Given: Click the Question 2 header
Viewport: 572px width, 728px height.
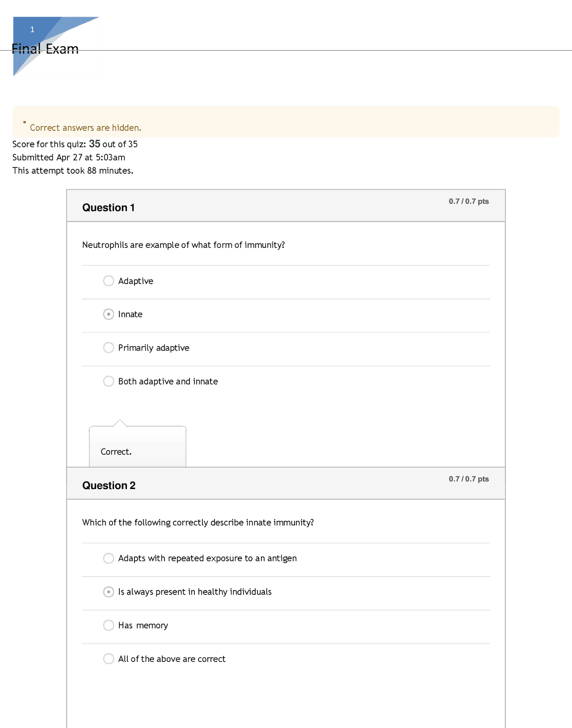Looking at the screenshot, I should pyautogui.click(x=109, y=485).
